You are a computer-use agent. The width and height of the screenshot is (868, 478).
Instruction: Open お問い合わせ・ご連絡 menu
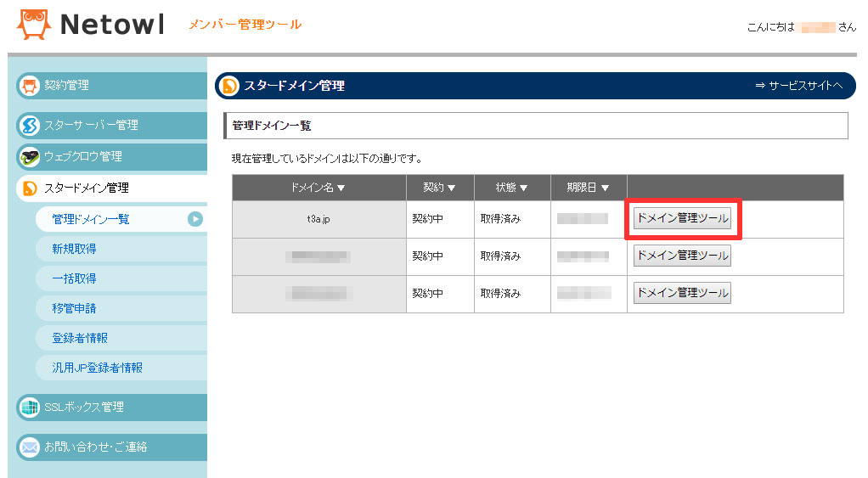[112, 447]
